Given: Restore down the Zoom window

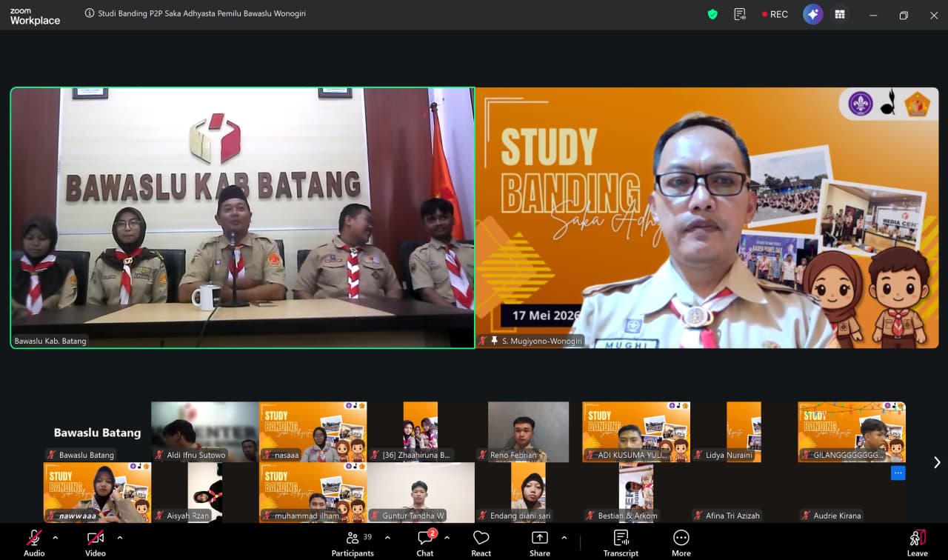Looking at the screenshot, I should click(x=904, y=15).
